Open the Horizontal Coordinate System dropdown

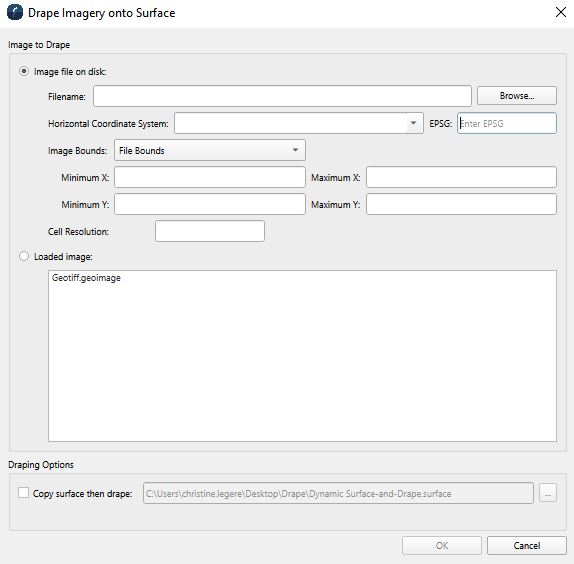point(299,123)
